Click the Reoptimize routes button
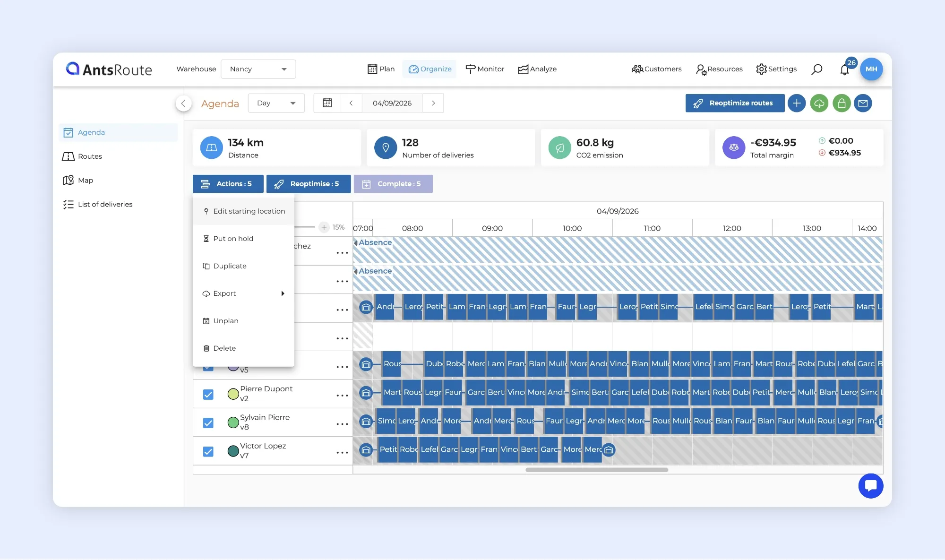Screen dimensions: 945x560 pos(735,103)
